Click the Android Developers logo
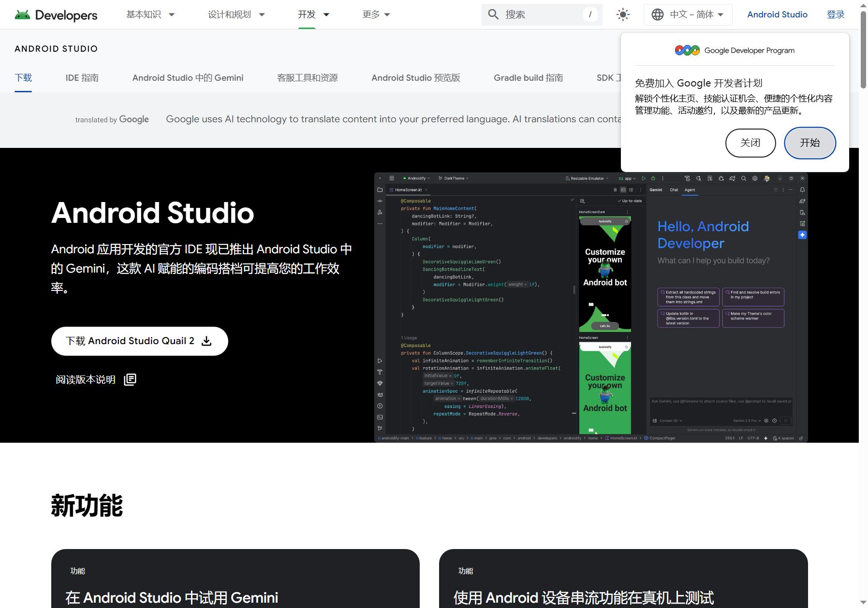868x608 pixels. pyautogui.click(x=56, y=15)
